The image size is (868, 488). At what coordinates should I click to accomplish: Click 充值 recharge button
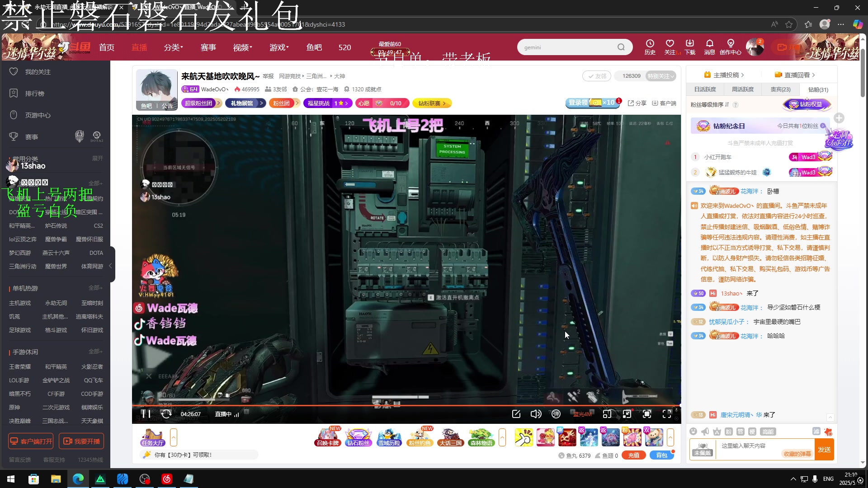pos(634,455)
